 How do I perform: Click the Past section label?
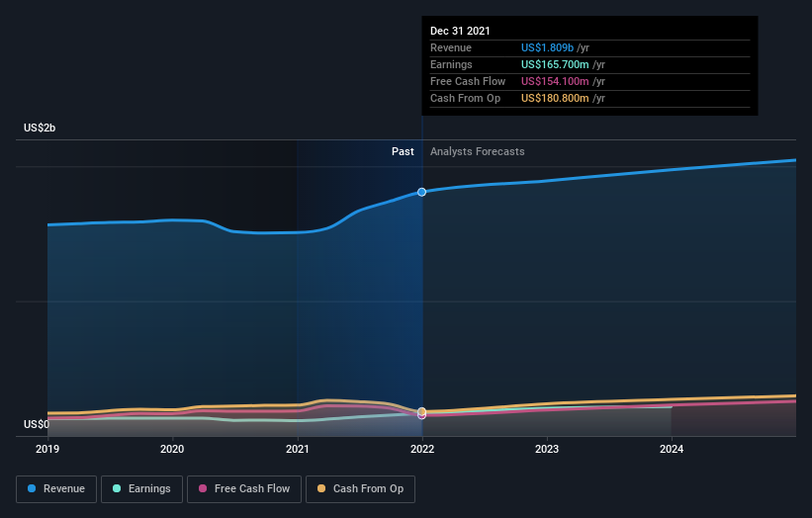pos(403,151)
